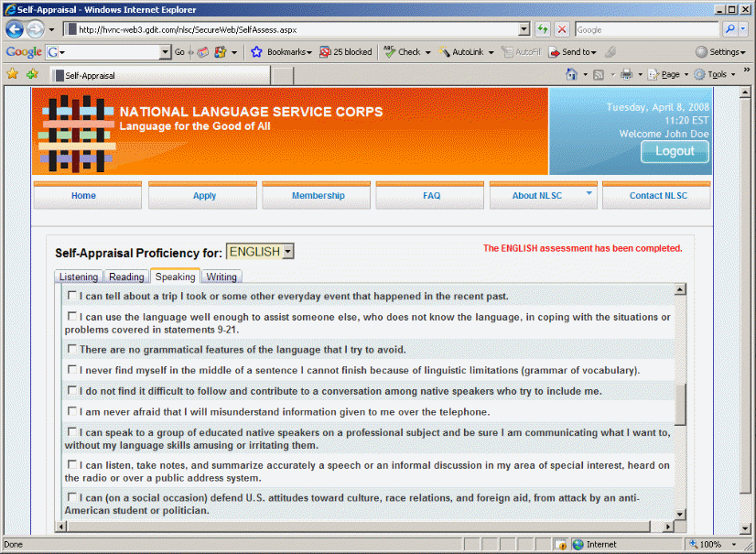Screen dimensions: 756x554
Task: Click the Google toolbar Settings icon
Action: coord(701,51)
